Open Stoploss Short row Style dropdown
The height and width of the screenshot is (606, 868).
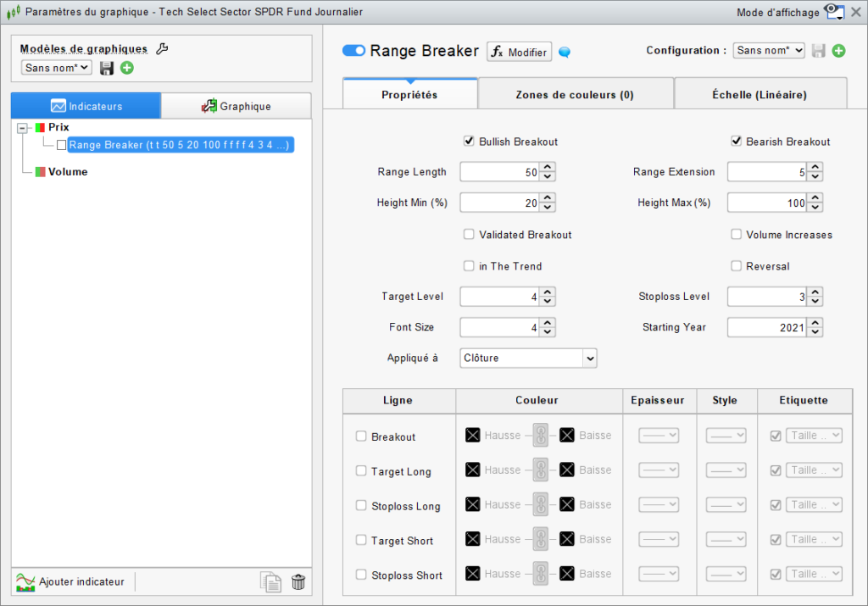click(x=726, y=574)
